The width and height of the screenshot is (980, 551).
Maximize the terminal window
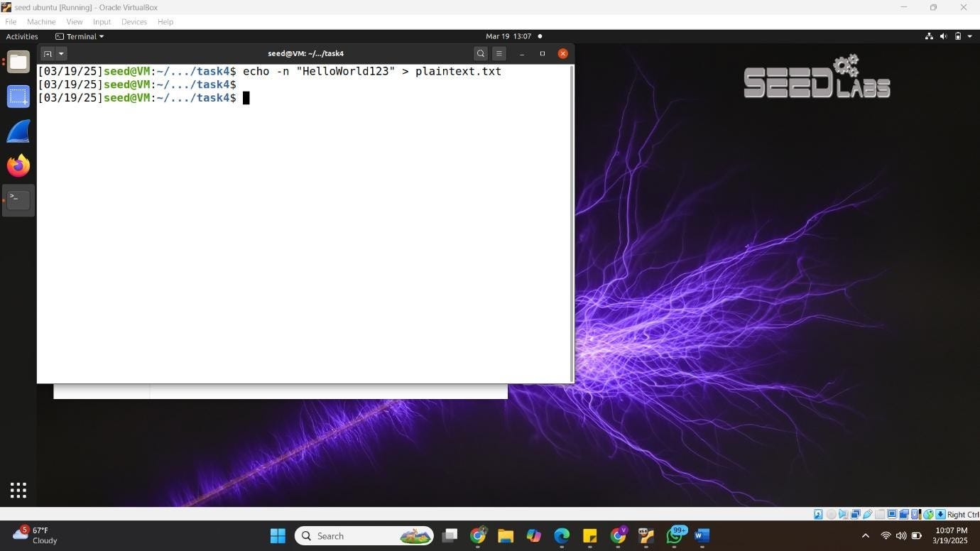(x=543, y=53)
